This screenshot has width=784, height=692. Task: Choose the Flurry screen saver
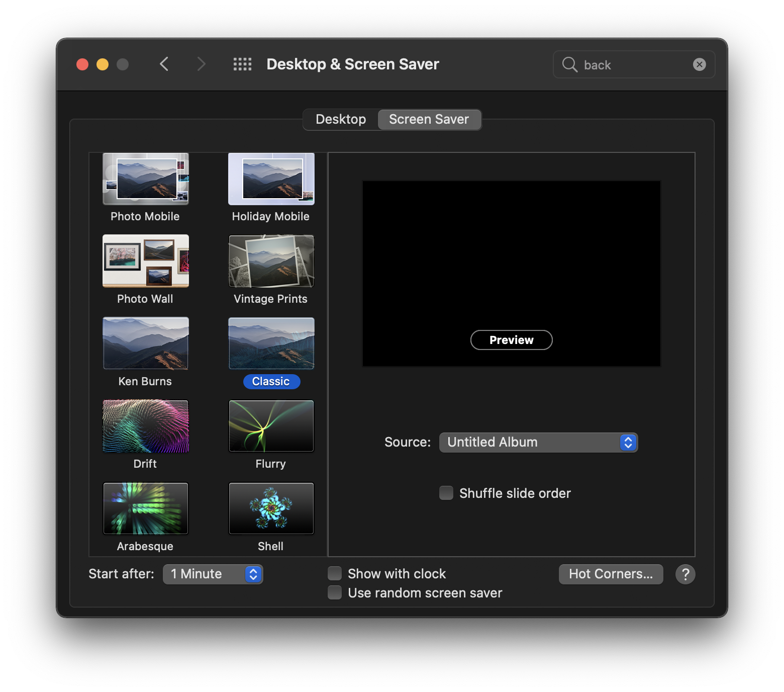click(271, 426)
